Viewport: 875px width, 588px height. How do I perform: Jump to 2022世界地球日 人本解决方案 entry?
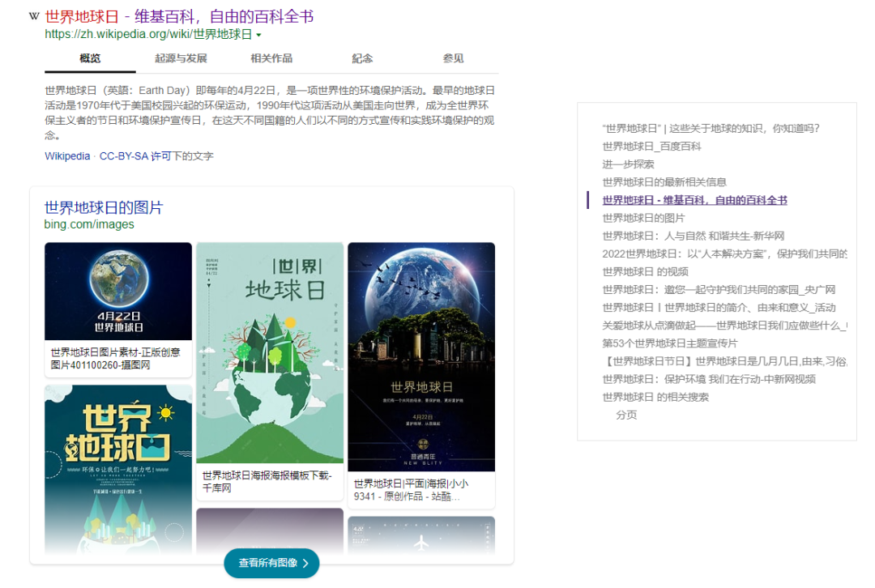click(725, 254)
